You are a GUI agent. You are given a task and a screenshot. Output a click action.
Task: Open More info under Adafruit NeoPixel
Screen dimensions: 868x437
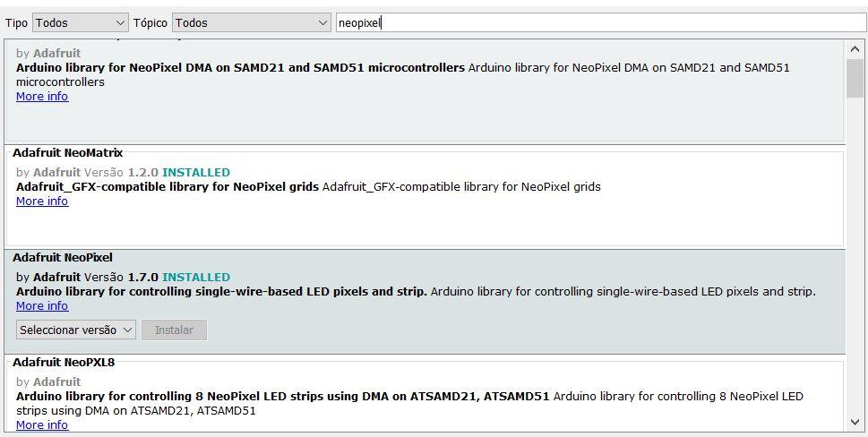point(42,306)
